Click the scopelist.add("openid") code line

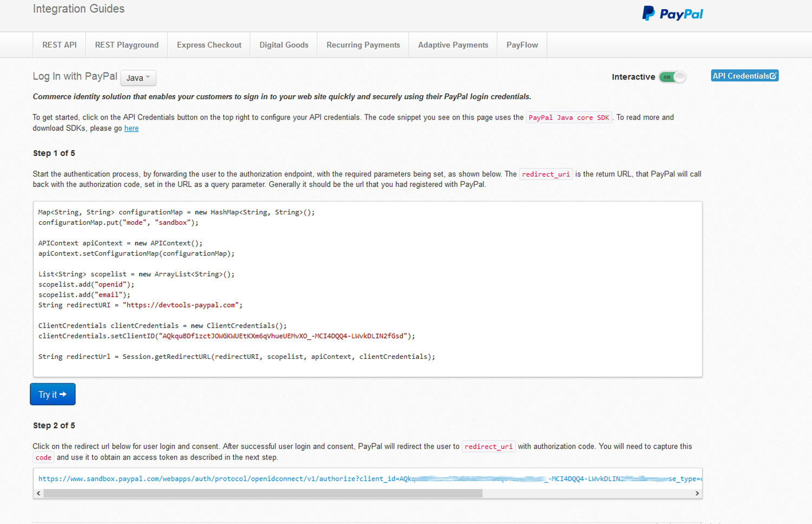coord(87,285)
